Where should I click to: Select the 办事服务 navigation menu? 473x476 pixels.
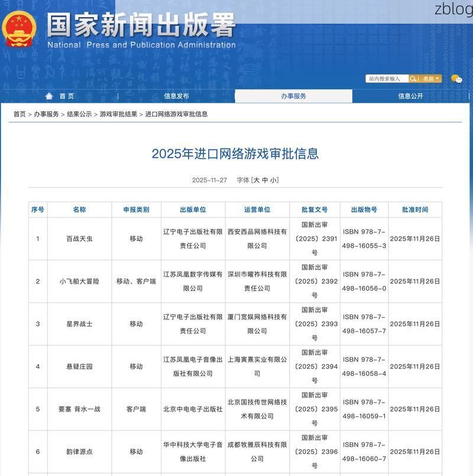click(294, 95)
